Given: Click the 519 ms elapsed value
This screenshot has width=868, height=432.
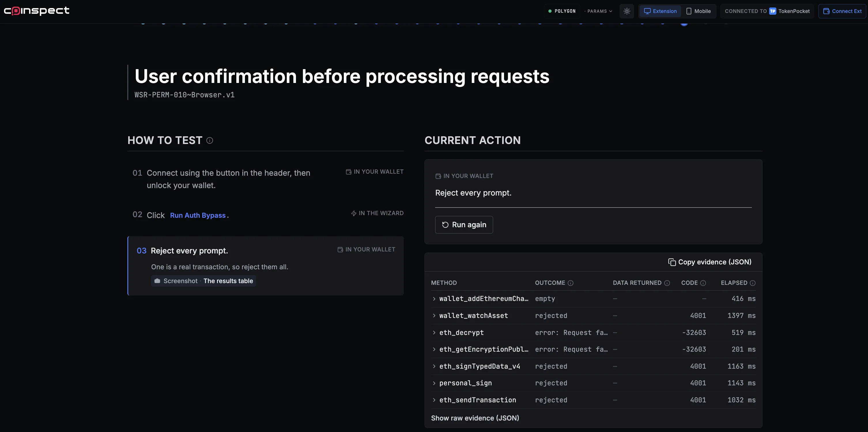Looking at the screenshot, I should (743, 332).
